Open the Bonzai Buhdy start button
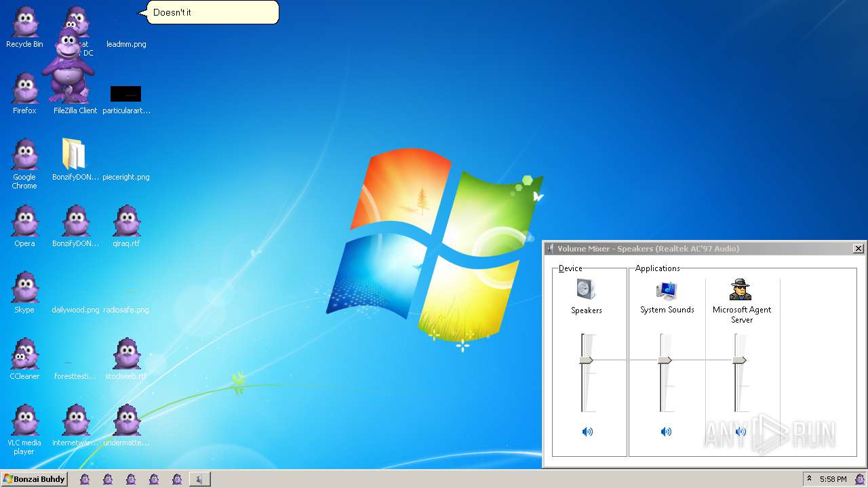The width and height of the screenshot is (868, 488). (x=34, y=479)
